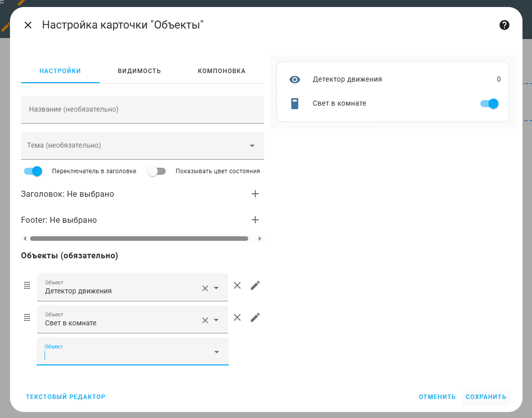Edit the Детектор движения entity with pencil
The width and height of the screenshot is (532, 418).
click(x=255, y=285)
